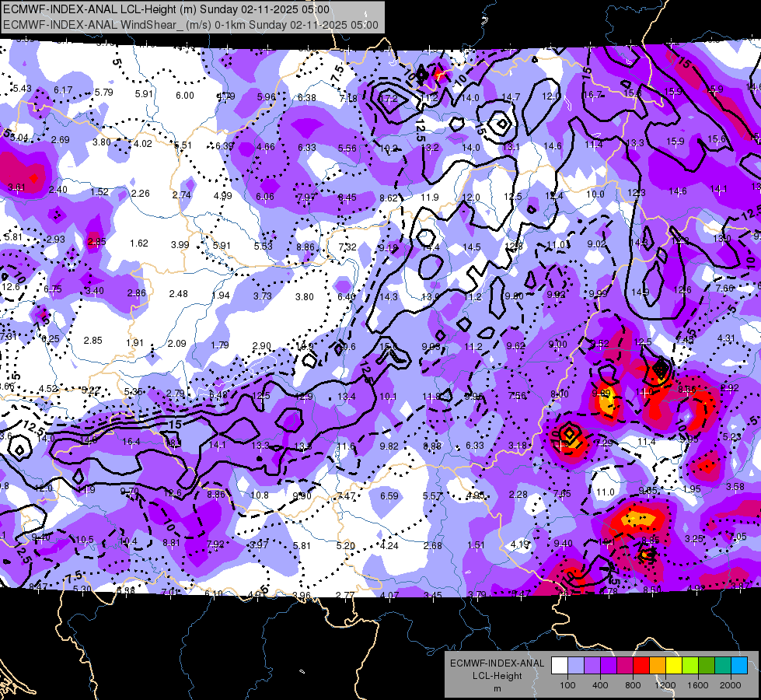Click the grid value 2.28
Viewport: 761px width, 700px height.
pyautogui.click(x=518, y=494)
